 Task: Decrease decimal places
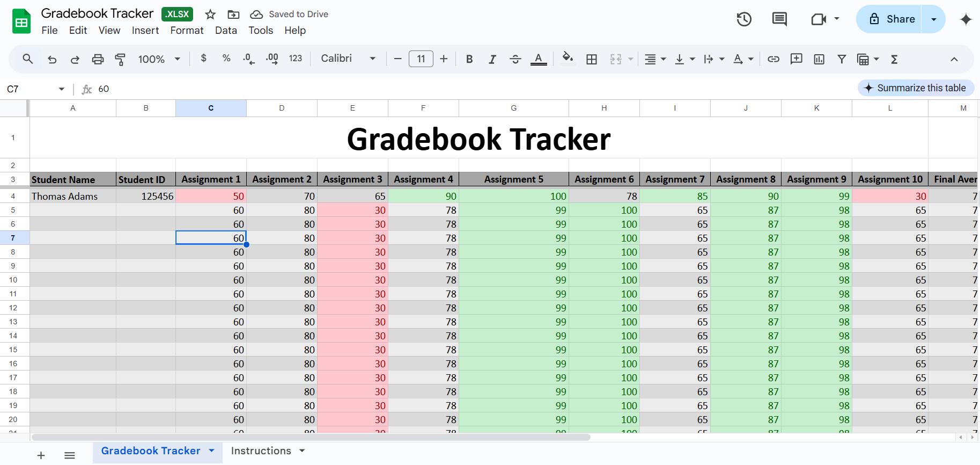click(x=249, y=59)
